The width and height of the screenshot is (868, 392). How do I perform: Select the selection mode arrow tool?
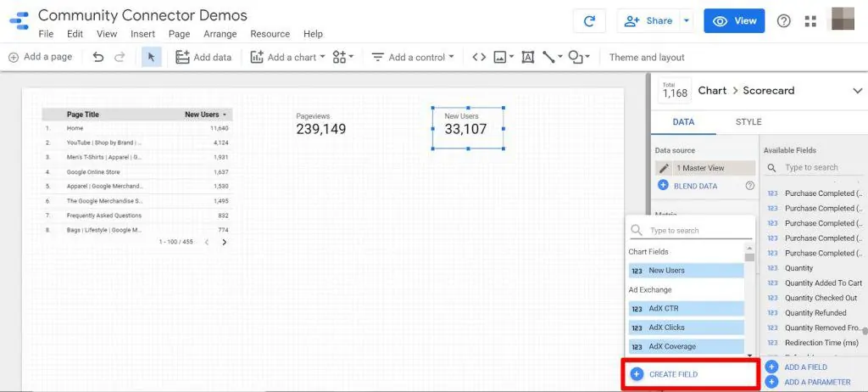coord(152,57)
